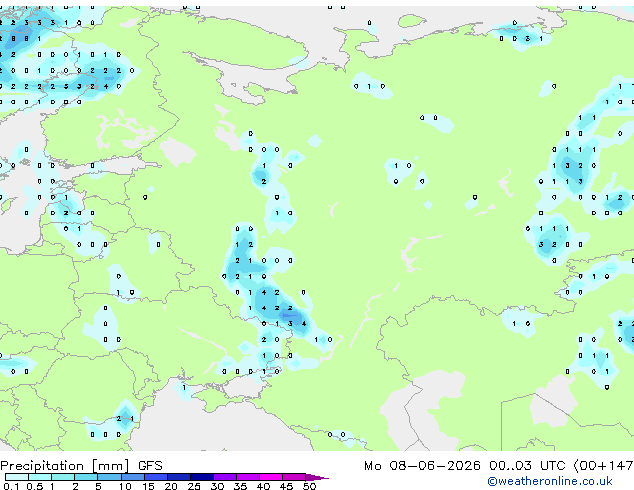Click the above-50 mm arrow tip of legend
Screen dimensions: 634x490
point(317,477)
